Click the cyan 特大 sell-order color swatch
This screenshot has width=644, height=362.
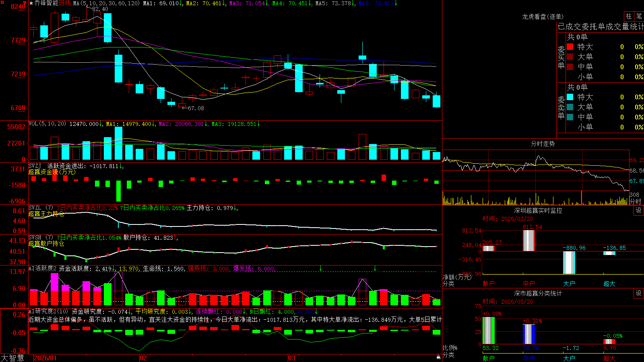tap(570, 97)
